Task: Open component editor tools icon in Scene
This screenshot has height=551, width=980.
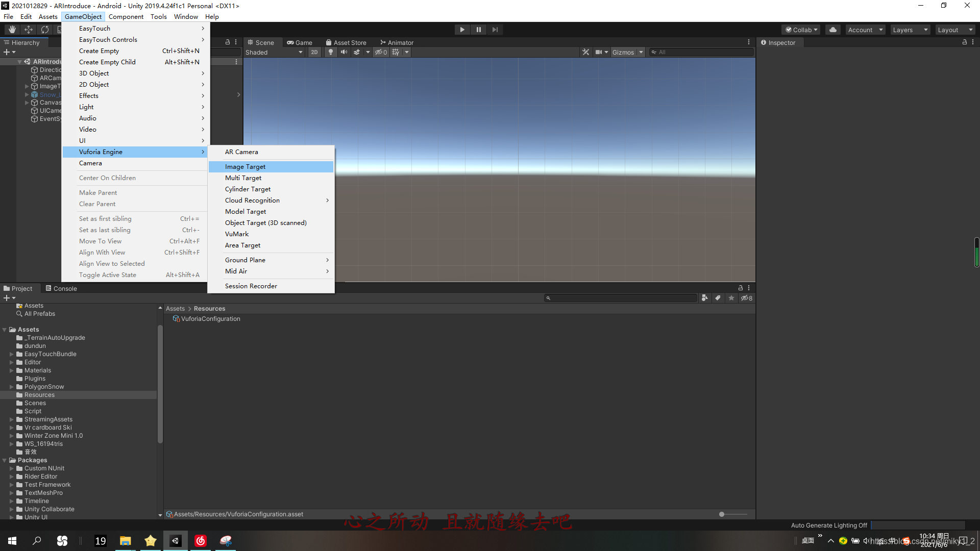Action: click(x=585, y=52)
